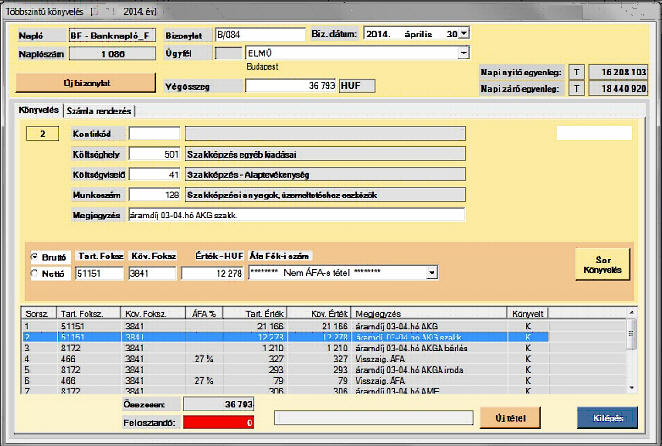Click the Köv. Foksz field 3841
Screen dimensions: 662x446
coord(152,273)
